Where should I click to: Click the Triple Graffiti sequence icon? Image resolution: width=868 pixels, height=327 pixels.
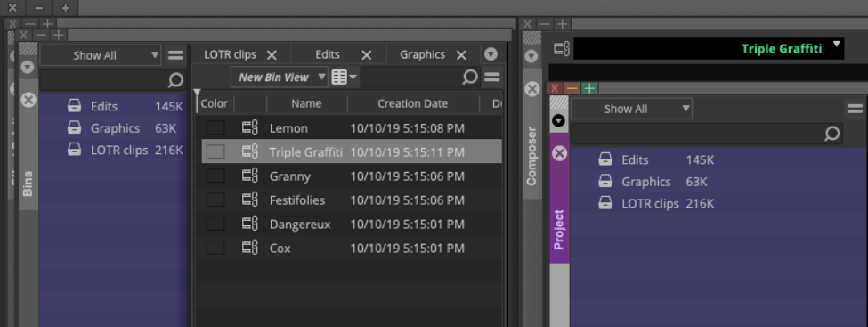click(x=250, y=151)
